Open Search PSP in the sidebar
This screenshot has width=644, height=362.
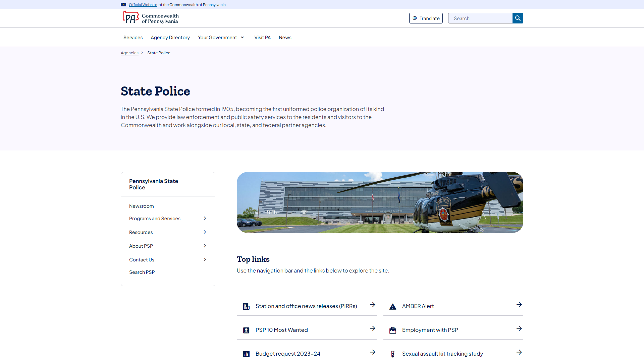(142, 272)
